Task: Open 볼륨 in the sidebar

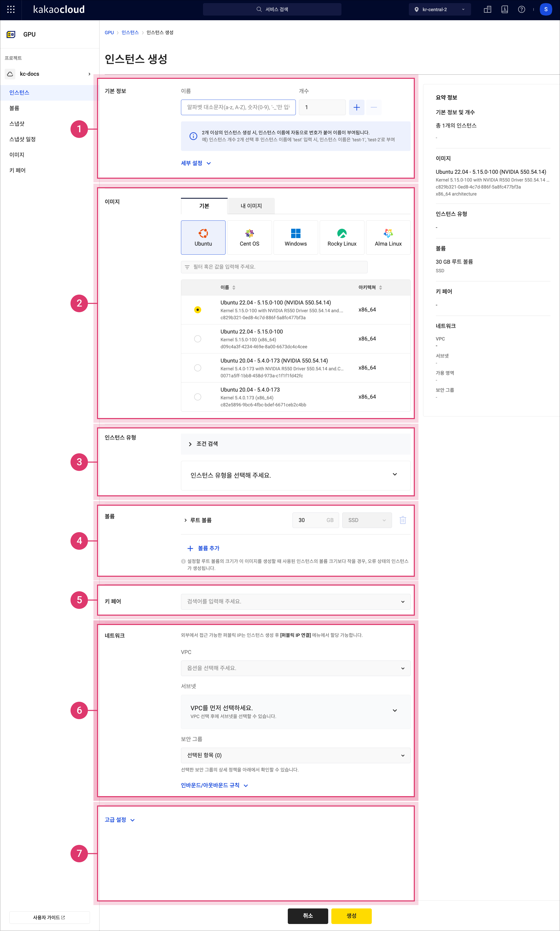Action: (49, 108)
